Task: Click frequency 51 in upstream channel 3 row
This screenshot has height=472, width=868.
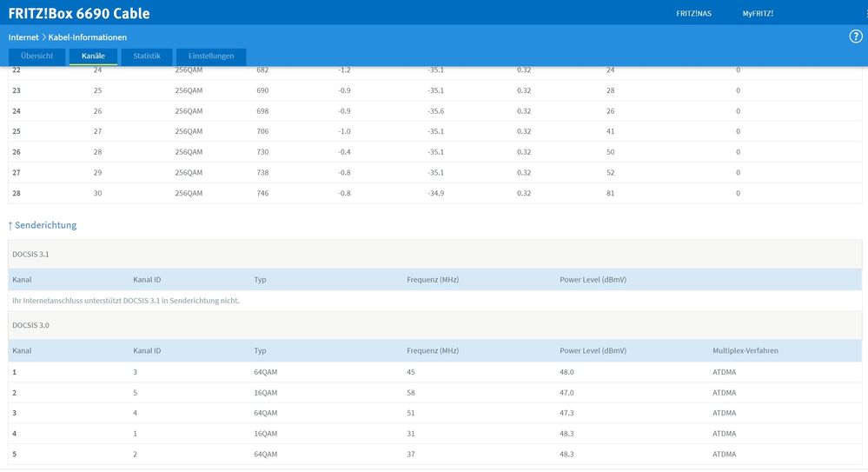Action: (x=411, y=413)
